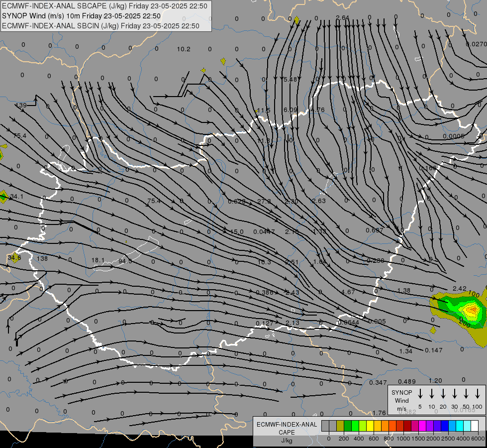487x448 pixels.
Task: Select the white swatch at the CAPE scale end
Action: (x=474, y=426)
